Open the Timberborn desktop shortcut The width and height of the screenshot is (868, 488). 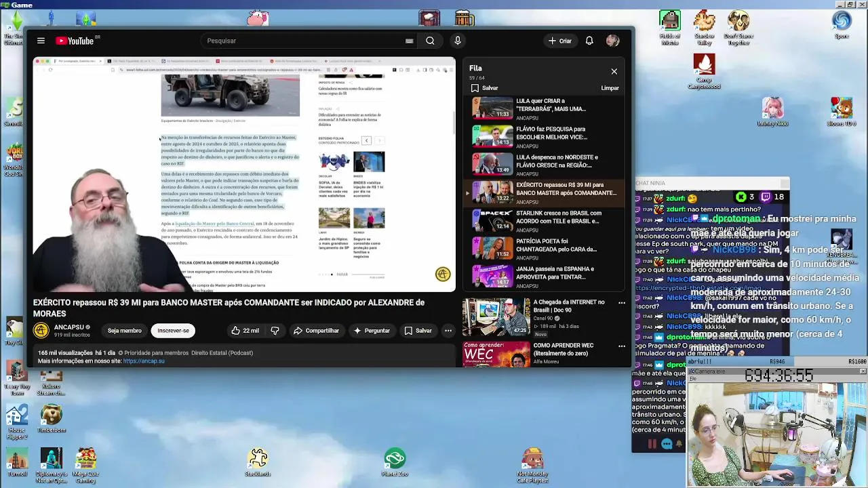click(51, 419)
